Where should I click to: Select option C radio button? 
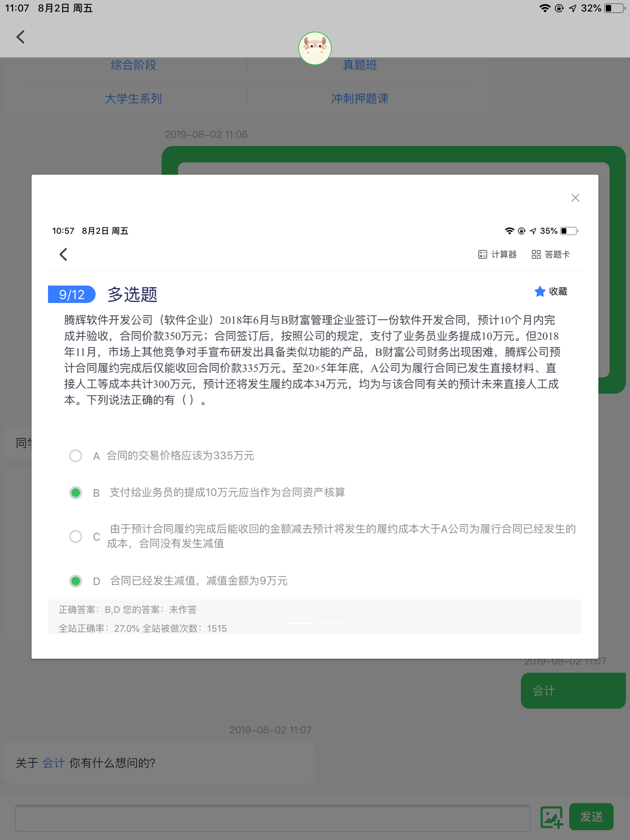tap(75, 536)
